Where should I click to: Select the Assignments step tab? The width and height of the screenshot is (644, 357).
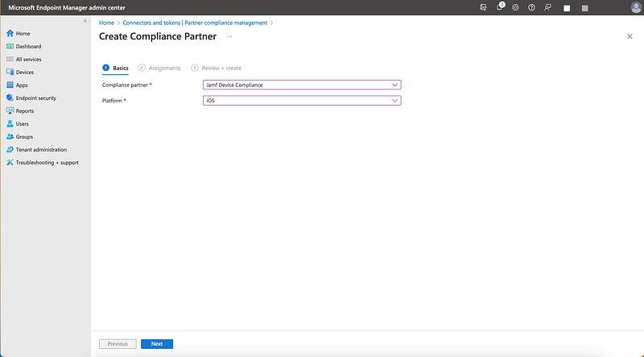(x=159, y=68)
